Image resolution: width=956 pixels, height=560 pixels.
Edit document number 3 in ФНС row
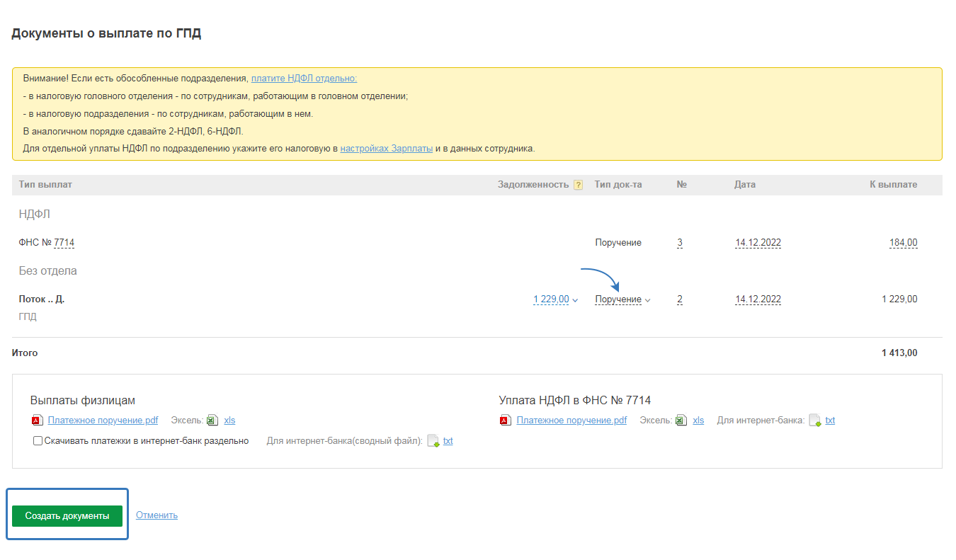pyautogui.click(x=680, y=243)
